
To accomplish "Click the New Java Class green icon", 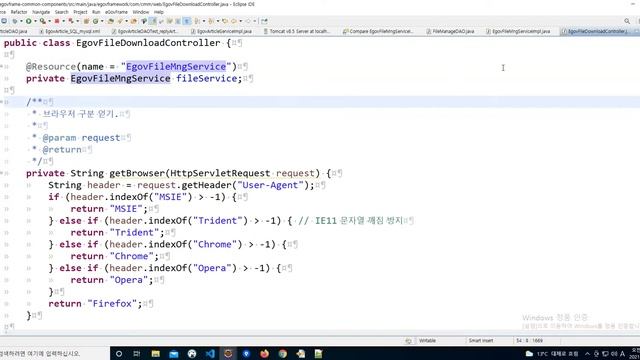I will tap(95, 21).
